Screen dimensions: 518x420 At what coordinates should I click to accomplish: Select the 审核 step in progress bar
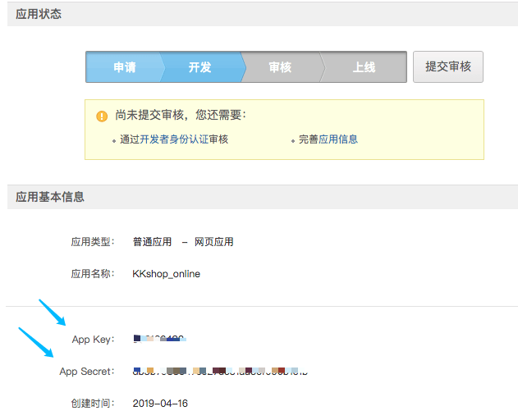pyautogui.click(x=280, y=67)
